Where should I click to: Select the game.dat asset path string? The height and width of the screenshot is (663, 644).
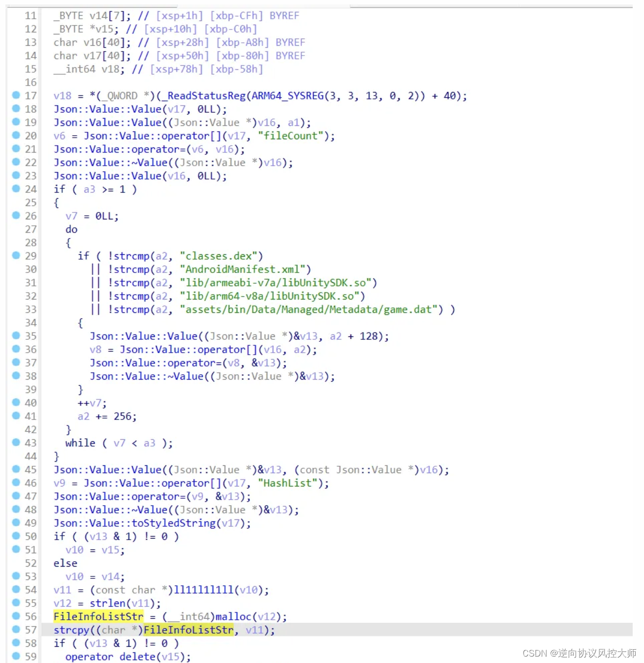coord(308,309)
